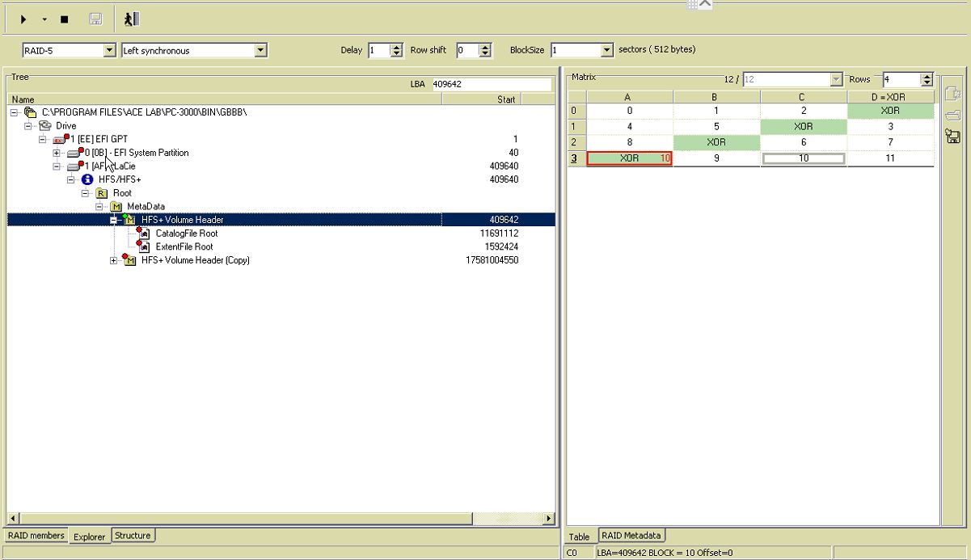This screenshot has height=560, width=971.
Task: Collapse the 1 [EE] EFI GPT node
Action: click(x=42, y=140)
